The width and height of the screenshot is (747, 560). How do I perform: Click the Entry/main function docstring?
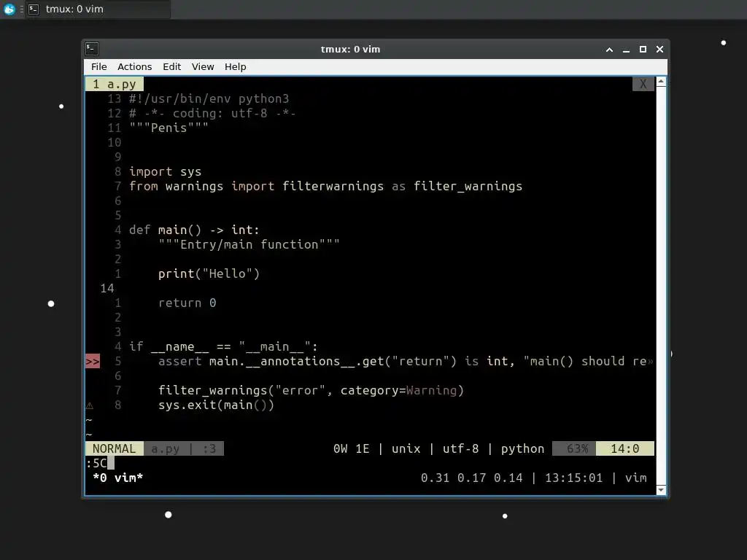click(249, 245)
